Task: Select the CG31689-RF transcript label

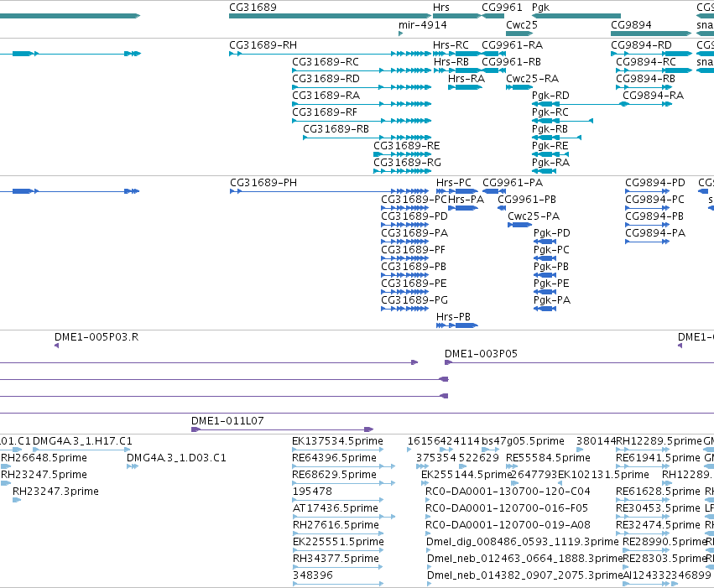Action: (324, 112)
